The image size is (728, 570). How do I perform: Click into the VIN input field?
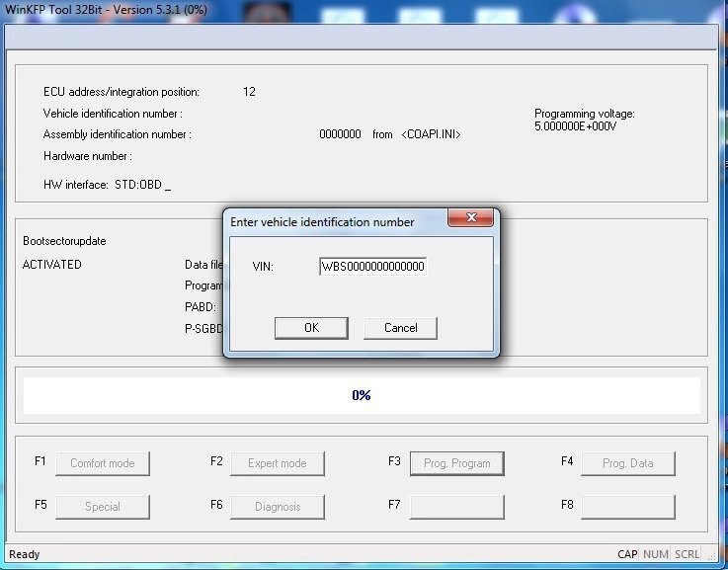(372, 267)
